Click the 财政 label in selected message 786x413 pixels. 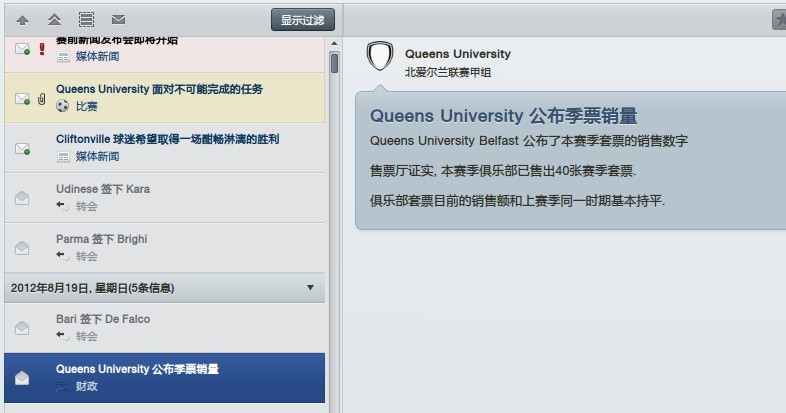[x=86, y=386]
